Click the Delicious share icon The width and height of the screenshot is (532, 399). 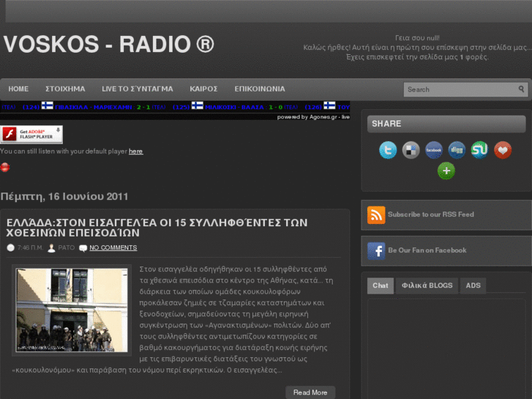pos(411,150)
